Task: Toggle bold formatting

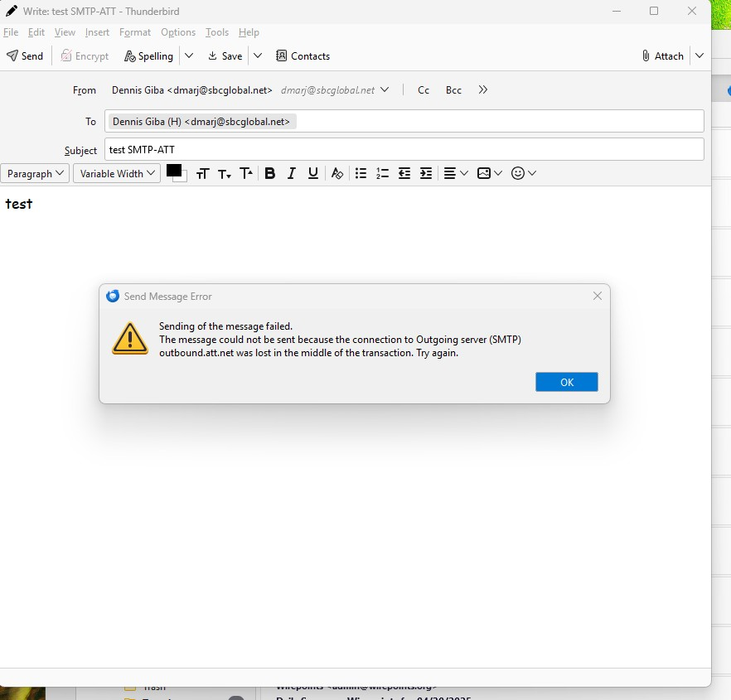Action: [x=270, y=173]
